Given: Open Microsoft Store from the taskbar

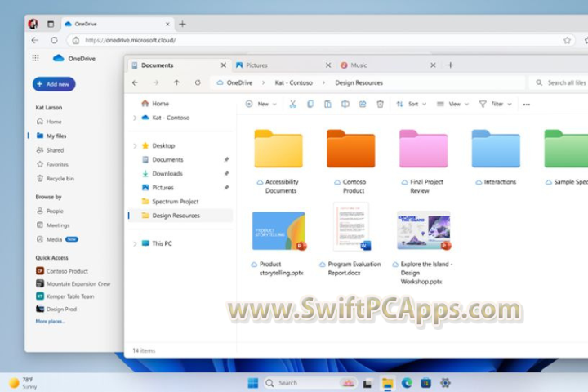Looking at the screenshot, I should point(425,383).
